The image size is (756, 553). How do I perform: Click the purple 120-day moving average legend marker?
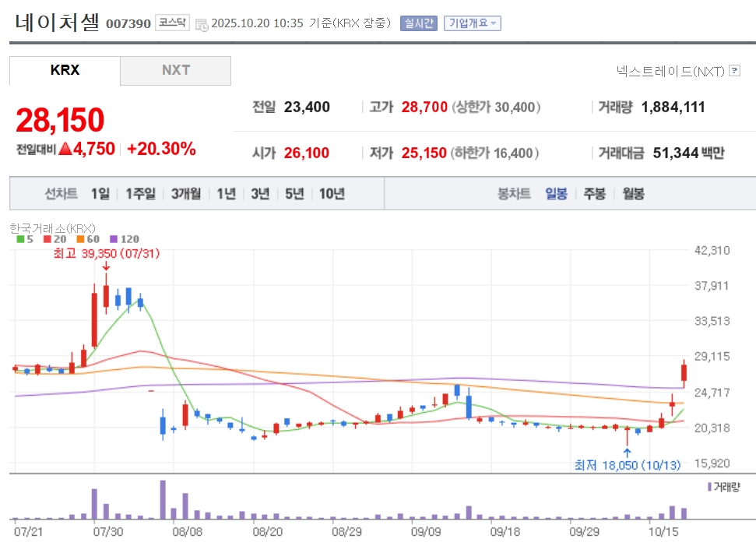(114, 239)
